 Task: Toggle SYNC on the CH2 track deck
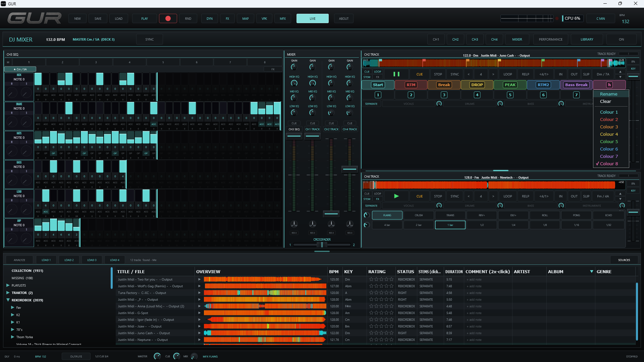click(x=454, y=74)
